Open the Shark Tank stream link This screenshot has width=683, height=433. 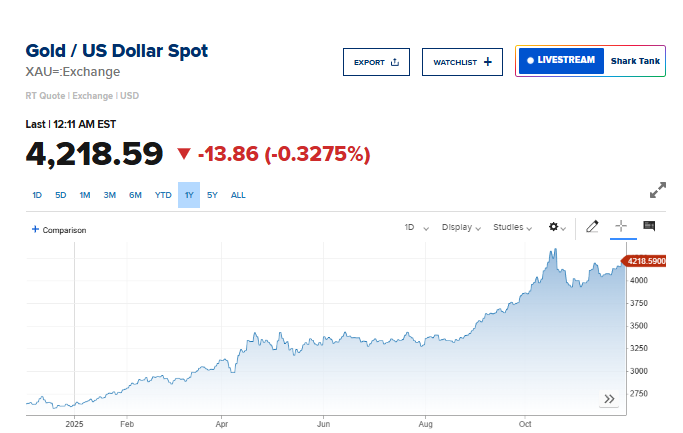635,61
